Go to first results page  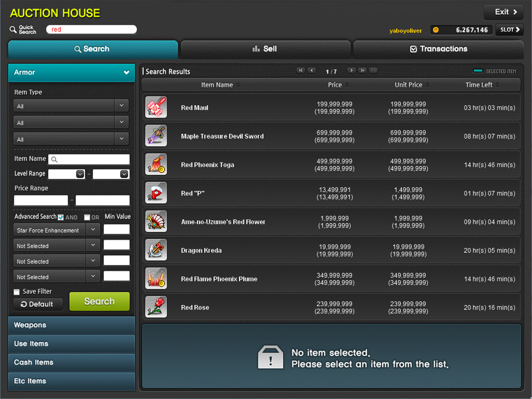coord(301,70)
